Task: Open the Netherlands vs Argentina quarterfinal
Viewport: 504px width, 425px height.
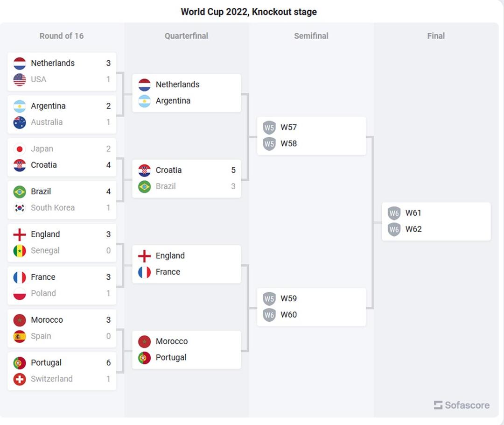Action: (187, 93)
